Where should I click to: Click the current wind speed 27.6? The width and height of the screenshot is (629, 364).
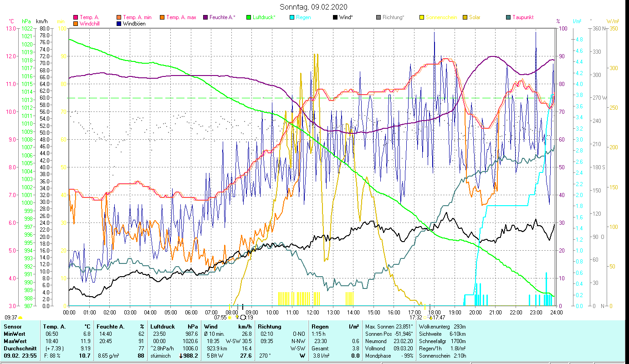[246, 356]
